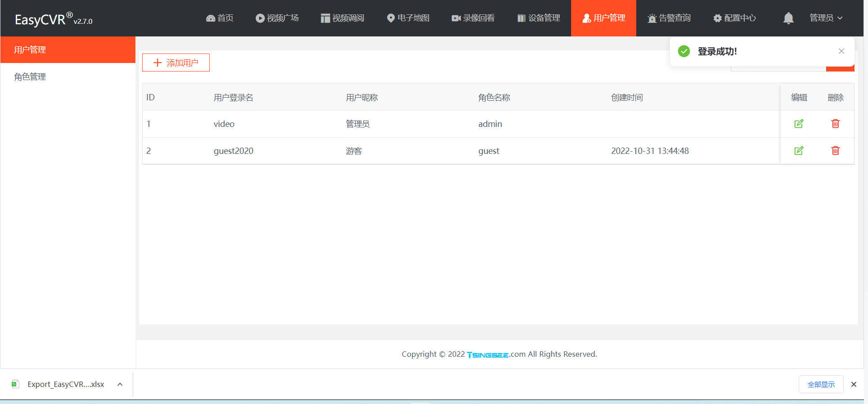The height and width of the screenshot is (404, 868).
Task: Click the video login name cell
Action: click(x=224, y=124)
